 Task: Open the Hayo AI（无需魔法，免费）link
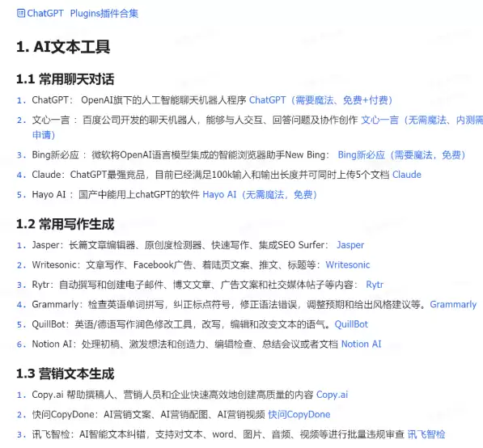260,195
